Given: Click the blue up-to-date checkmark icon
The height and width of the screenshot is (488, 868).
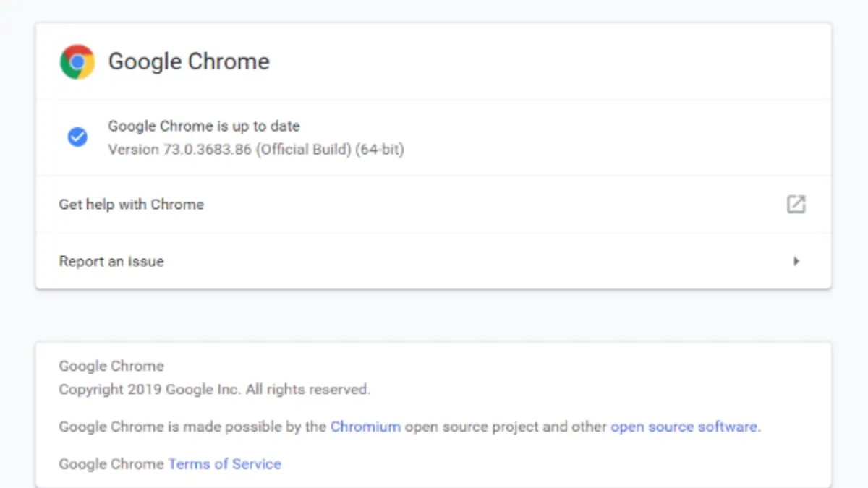Looking at the screenshot, I should point(77,137).
